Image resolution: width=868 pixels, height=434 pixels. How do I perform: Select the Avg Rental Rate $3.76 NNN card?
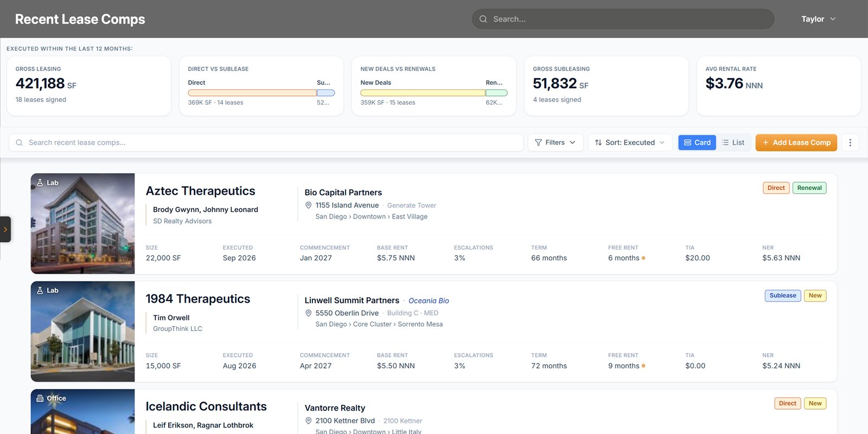(x=779, y=86)
